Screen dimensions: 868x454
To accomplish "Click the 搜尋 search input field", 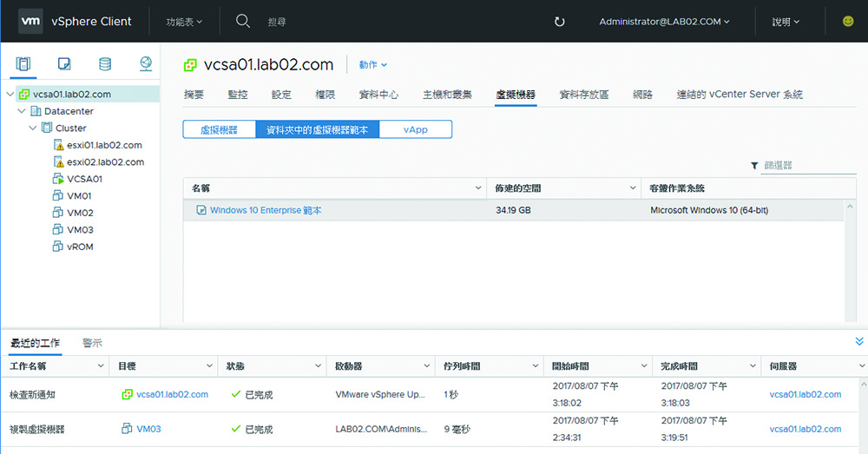I will coord(277,22).
